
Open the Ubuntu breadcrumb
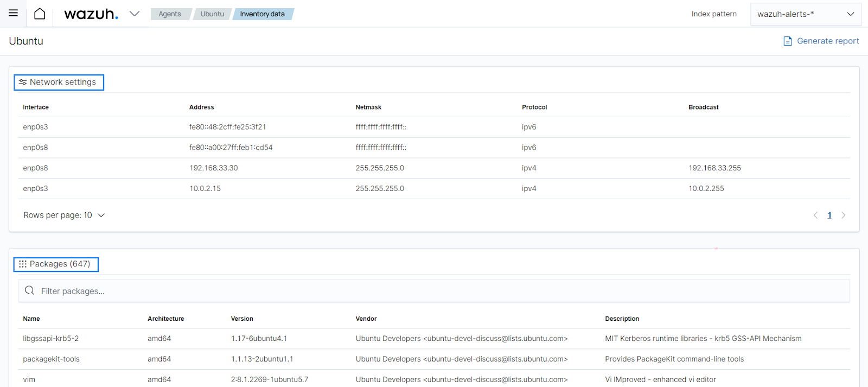212,14
